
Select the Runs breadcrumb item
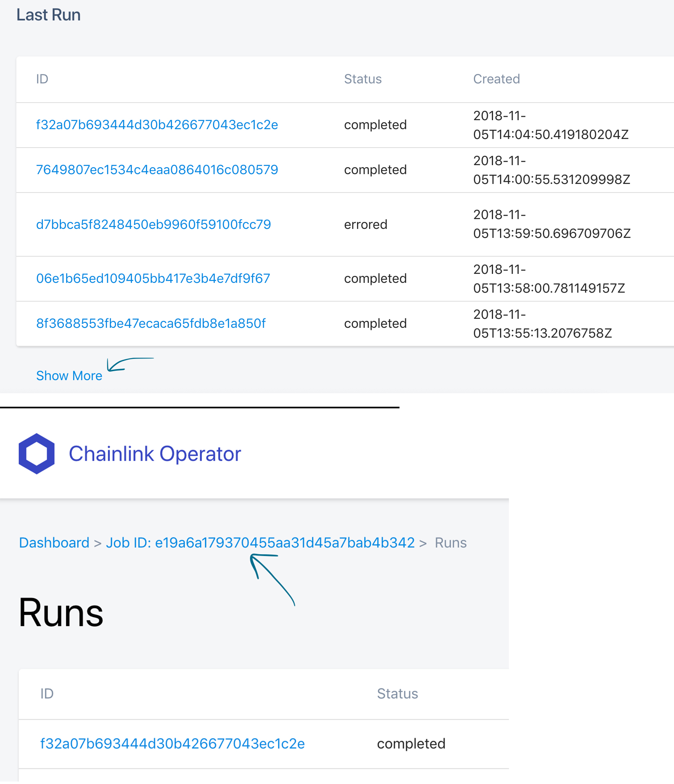click(x=451, y=542)
